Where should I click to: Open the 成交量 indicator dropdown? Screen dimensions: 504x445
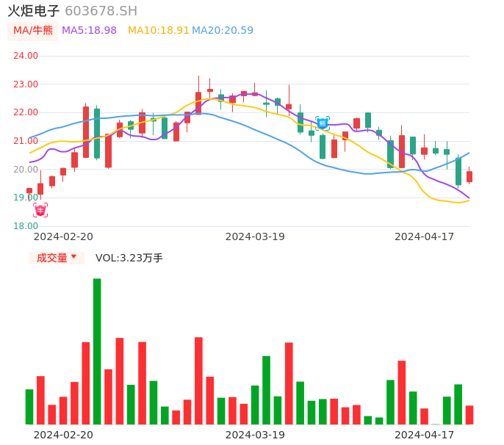57,258
